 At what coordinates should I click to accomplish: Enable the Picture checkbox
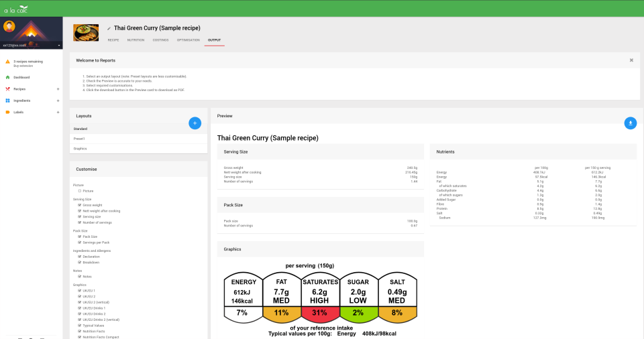[80, 191]
